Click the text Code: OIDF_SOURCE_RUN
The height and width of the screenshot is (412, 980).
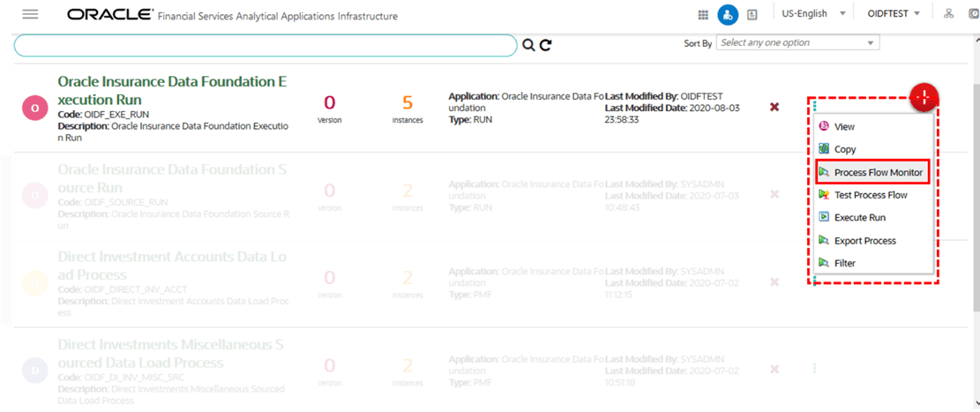click(113, 203)
